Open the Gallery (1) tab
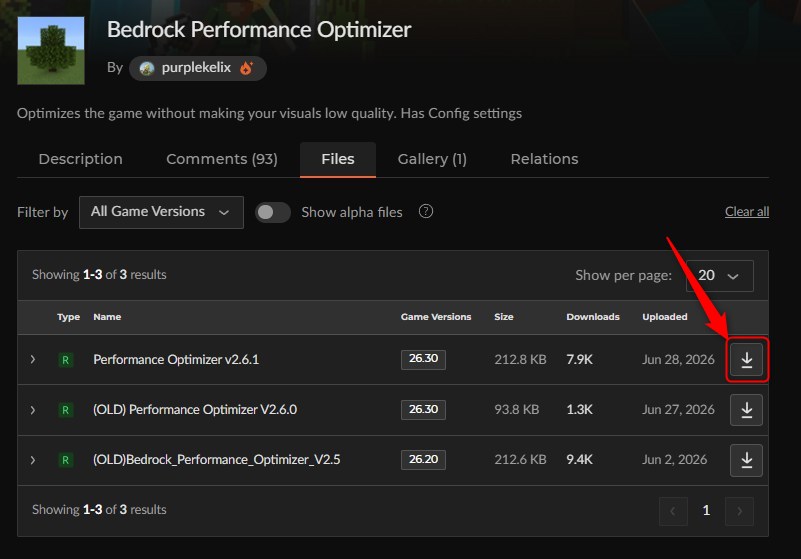 click(x=432, y=159)
